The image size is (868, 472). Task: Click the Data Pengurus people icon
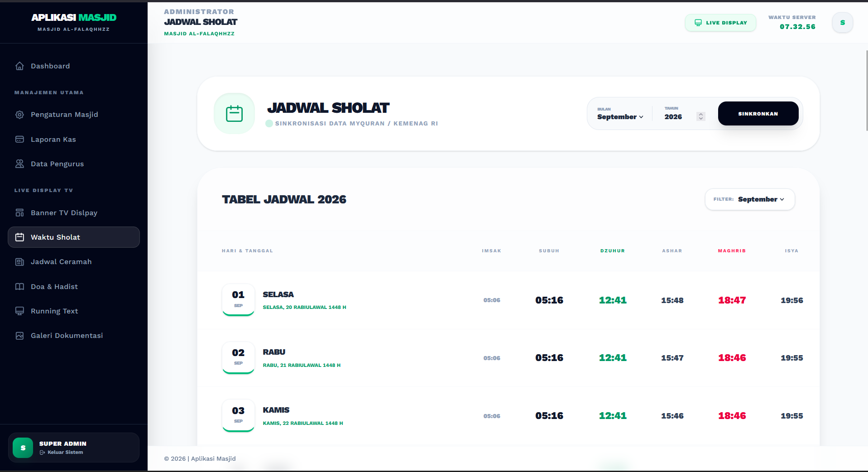(x=19, y=164)
